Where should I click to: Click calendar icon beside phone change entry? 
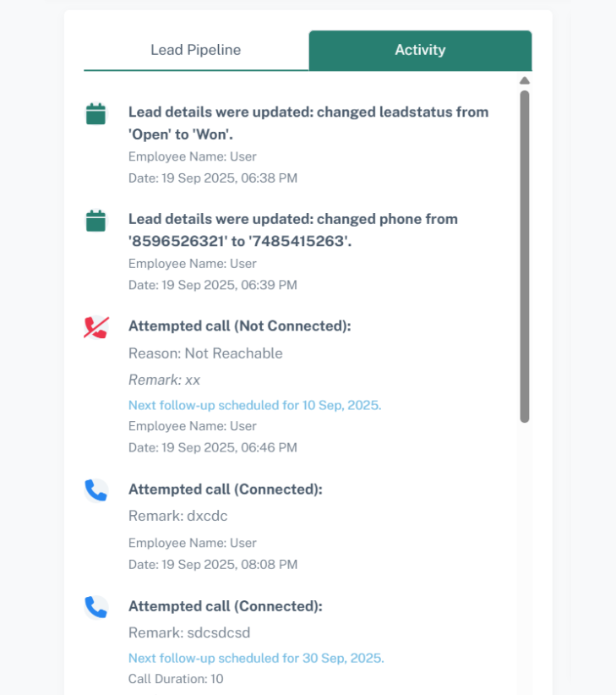click(95, 222)
